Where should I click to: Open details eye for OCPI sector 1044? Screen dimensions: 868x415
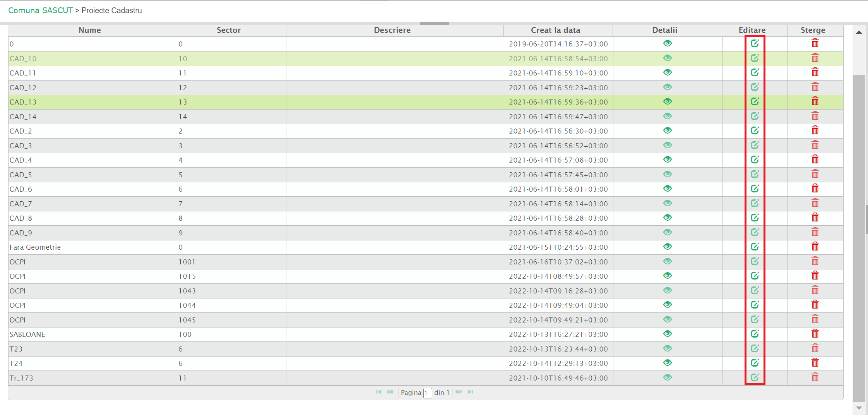point(667,305)
